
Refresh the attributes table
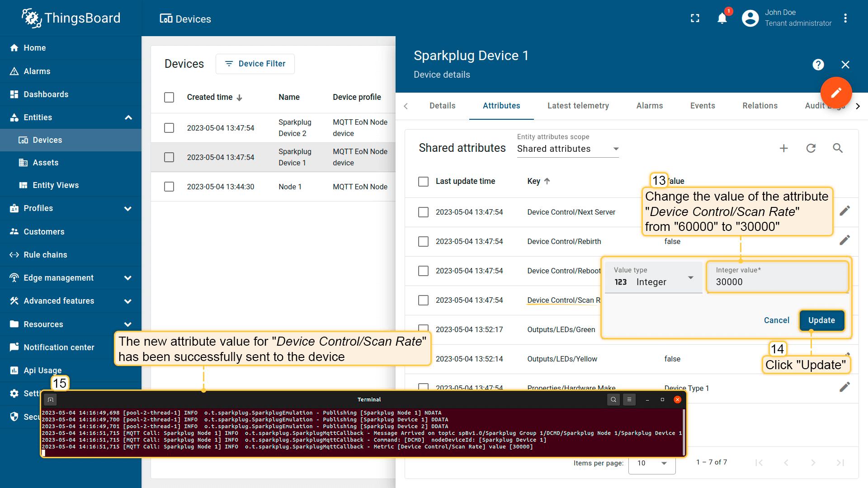(811, 148)
